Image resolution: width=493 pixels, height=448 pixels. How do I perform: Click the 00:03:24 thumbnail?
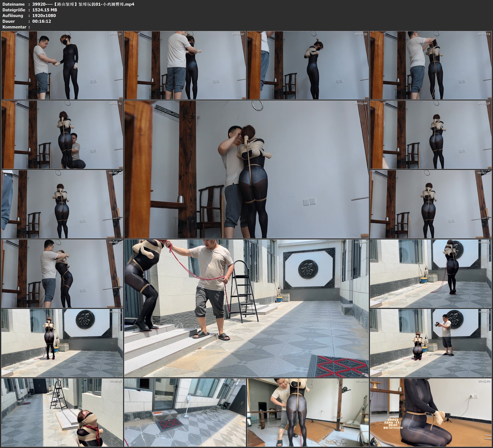click(x=431, y=65)
